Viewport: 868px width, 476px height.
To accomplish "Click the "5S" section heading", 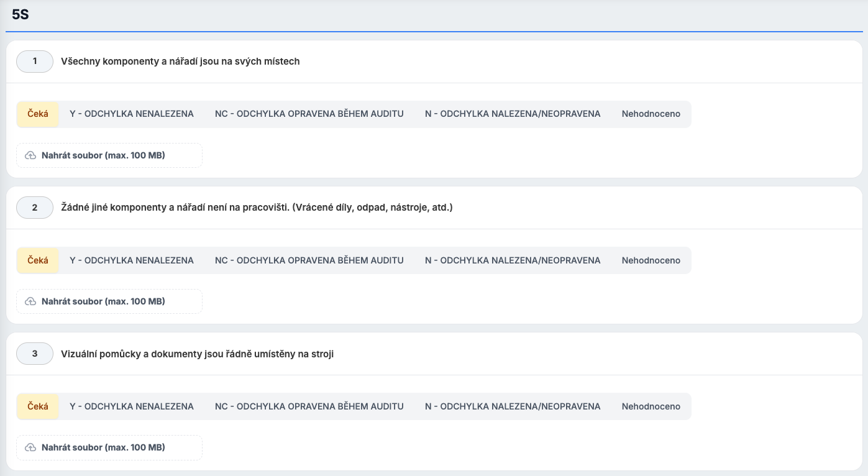I will [x=21, y=15].
